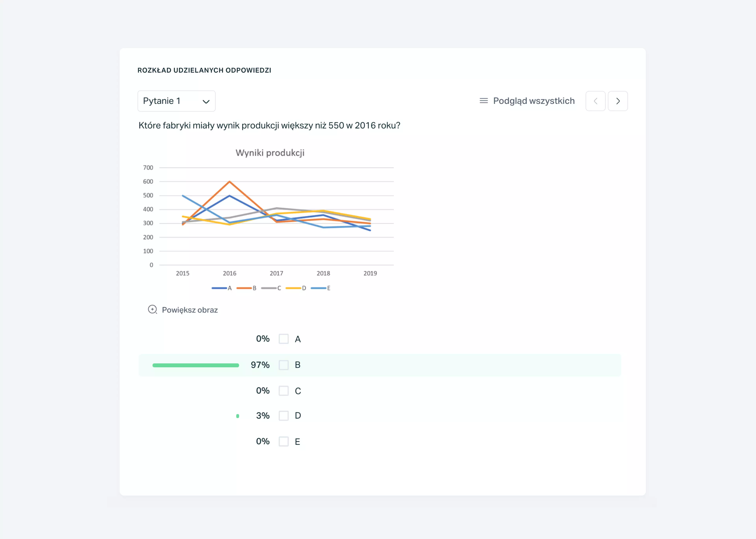The image size is (756, 539).
Task: Click the 2019 axis label on chart
Action: tap(370, 273)
